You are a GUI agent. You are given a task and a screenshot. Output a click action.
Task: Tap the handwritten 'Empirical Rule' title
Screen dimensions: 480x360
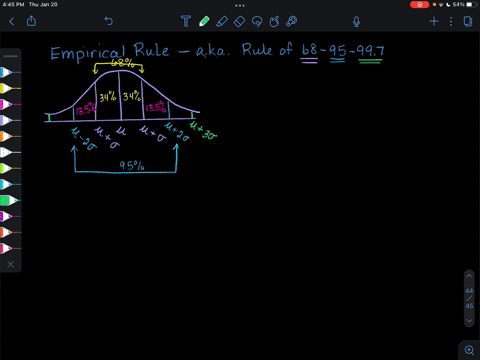(110, 53)
